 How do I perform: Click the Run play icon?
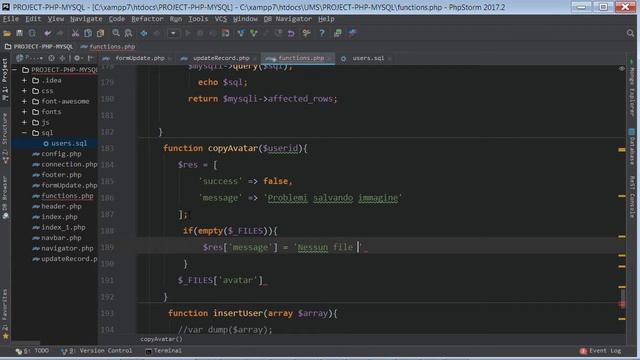click(x=188, y=33)
